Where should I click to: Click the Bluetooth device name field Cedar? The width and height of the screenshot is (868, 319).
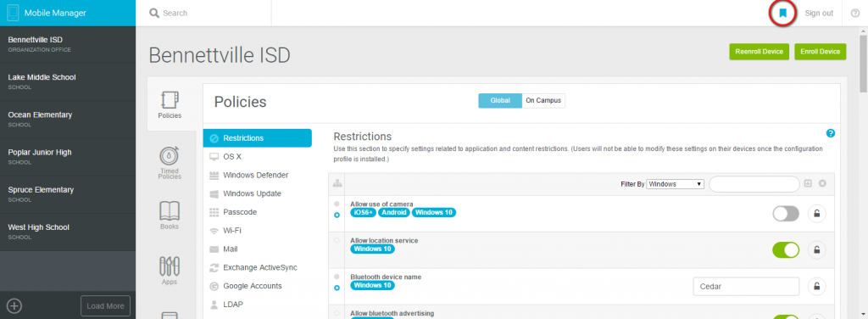coord(746,286)
